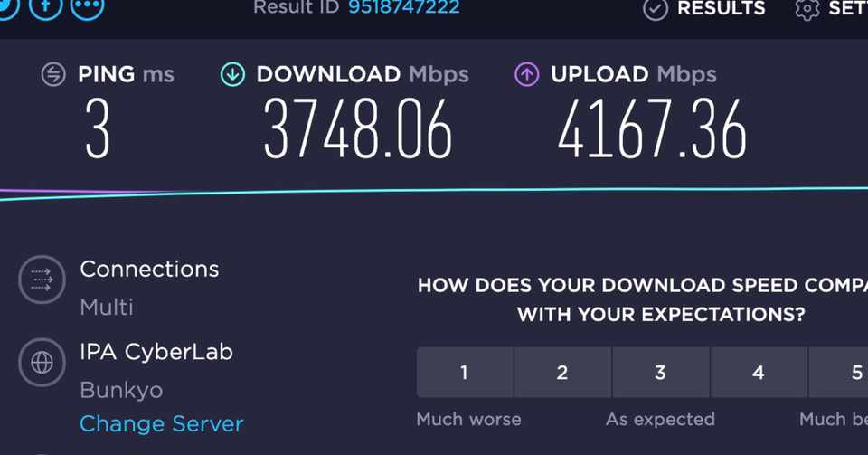Open the Results checkmark icon
Image resolution: width=868 pixels, height=455 pixels.
pyautogui.click(x=656, y=8)
